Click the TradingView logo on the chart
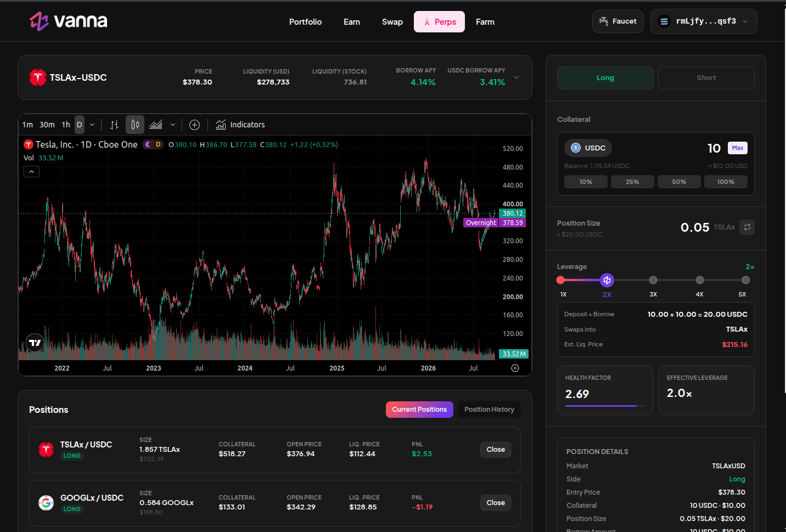The image size is (786, 532). tap(35, 343)
